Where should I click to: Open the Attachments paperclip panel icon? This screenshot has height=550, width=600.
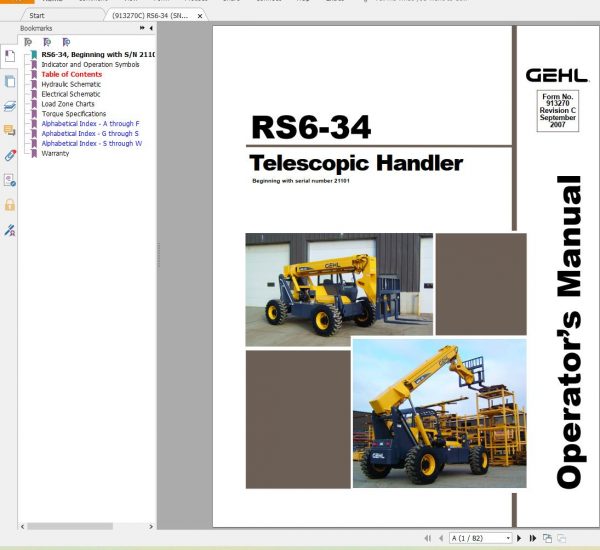[10, 155]
